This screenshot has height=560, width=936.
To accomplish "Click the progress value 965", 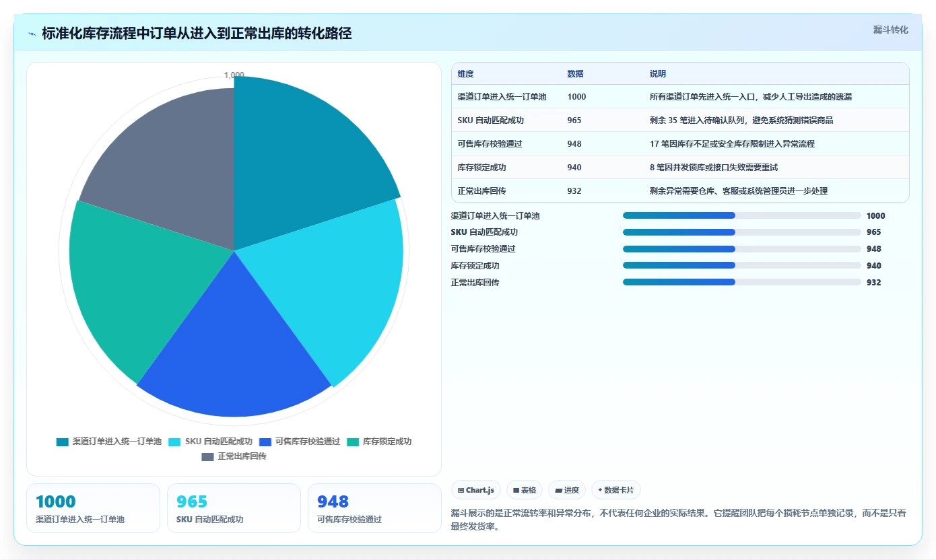I will (x=873, y=232).
